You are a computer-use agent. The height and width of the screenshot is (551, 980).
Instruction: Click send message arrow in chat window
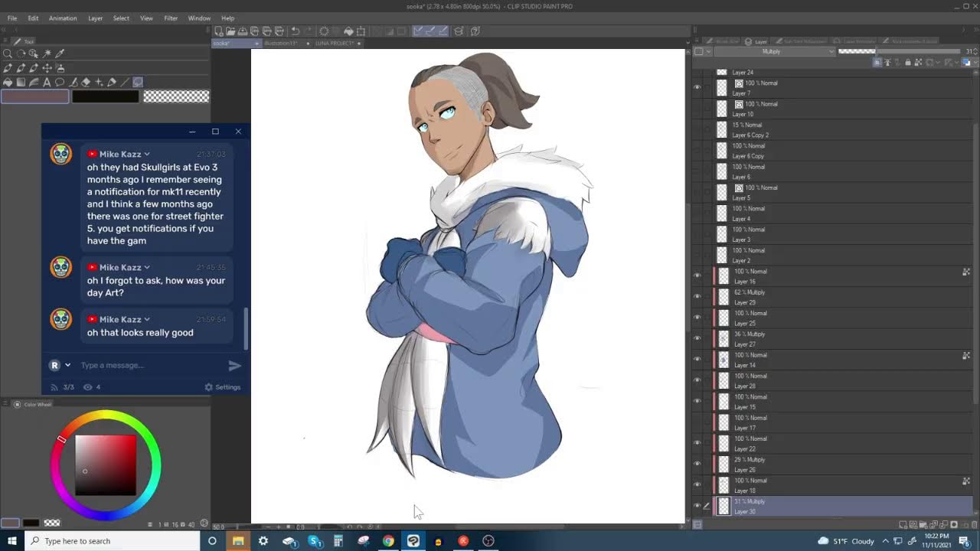(234, 366)
